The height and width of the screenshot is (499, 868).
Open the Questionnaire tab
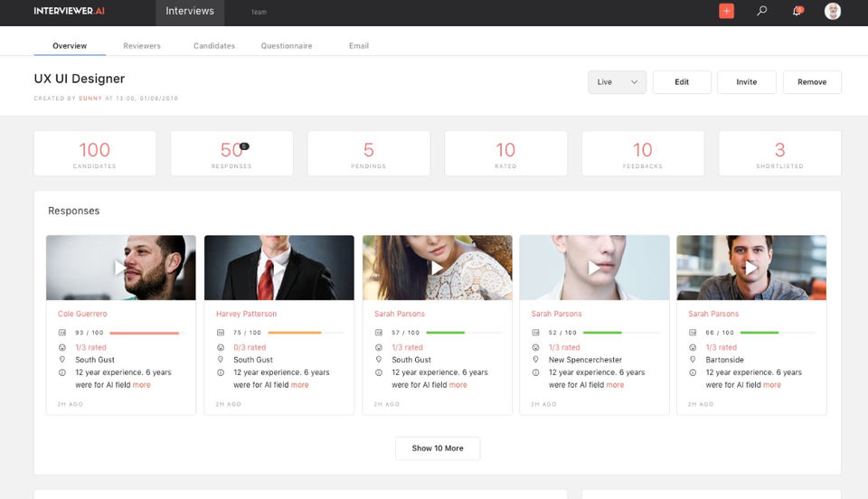click(x=287, y=46)
